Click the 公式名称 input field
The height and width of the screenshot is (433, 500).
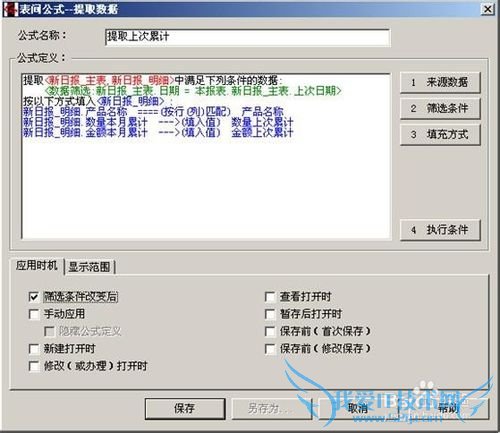pos(247,37)
